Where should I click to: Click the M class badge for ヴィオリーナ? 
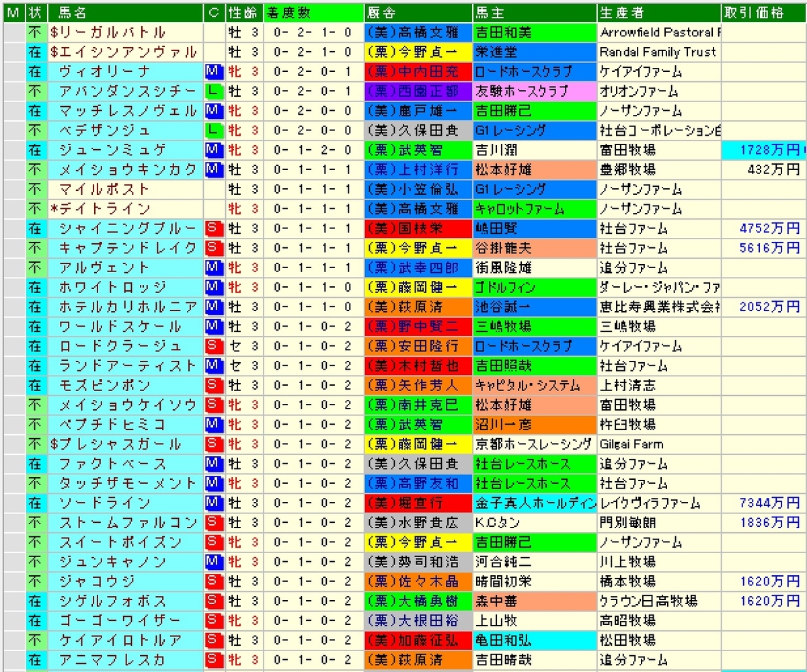point(213,71)
